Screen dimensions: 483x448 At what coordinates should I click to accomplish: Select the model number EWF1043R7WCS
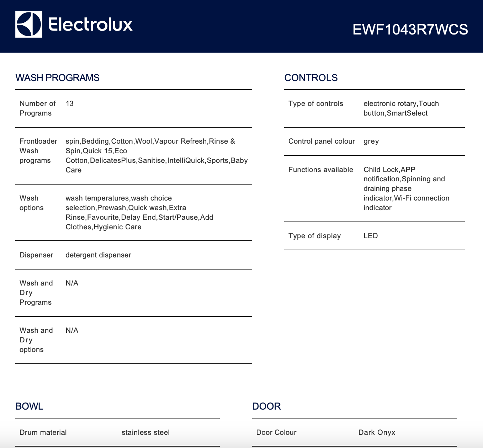(x=410, y=29)
